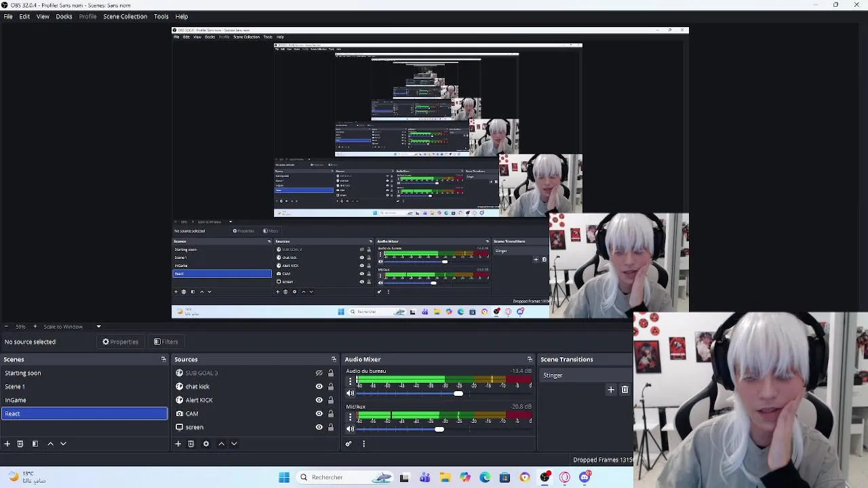This screenshot has height=488, width=868.
Task: Remove the scene transition with the trash icon
Action: [625, 390]
